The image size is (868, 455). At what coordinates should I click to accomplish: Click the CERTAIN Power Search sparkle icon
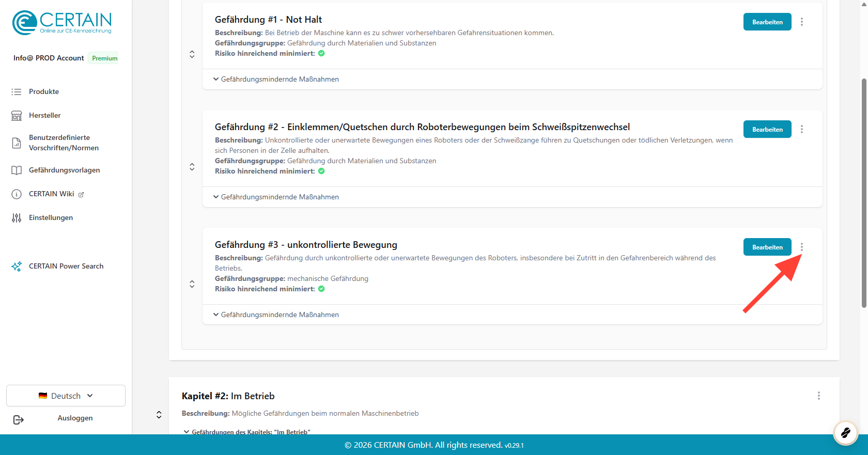coord(17,266)
